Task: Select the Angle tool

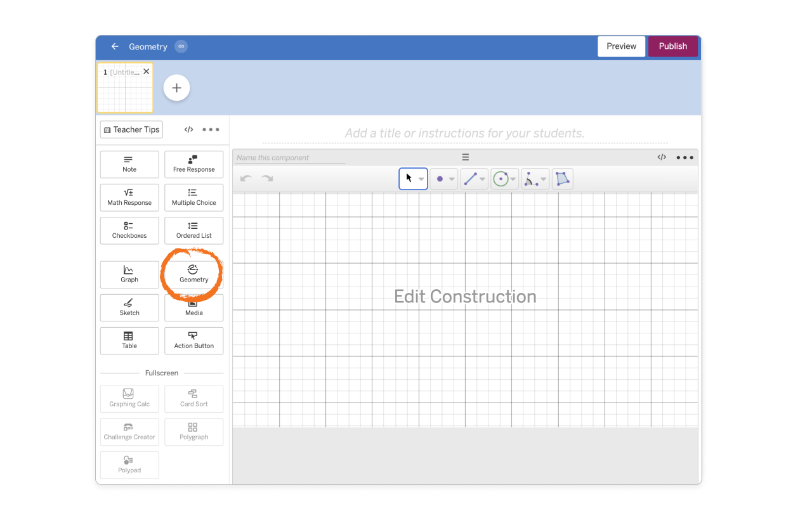Action: pos(532,178)
